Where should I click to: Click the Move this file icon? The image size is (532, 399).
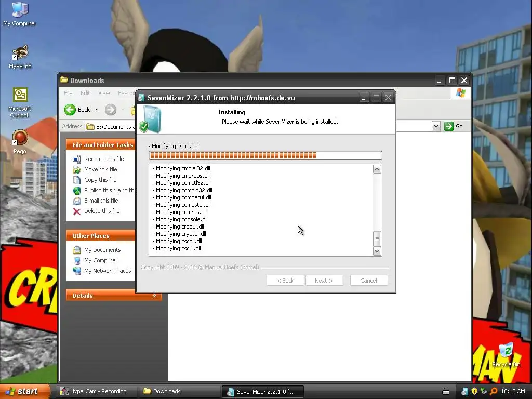77,170
